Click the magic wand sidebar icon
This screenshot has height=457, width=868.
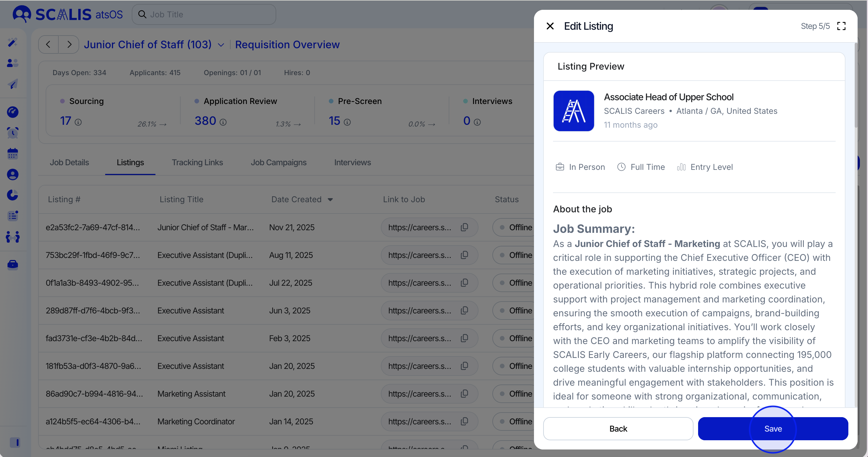(12, 42)
